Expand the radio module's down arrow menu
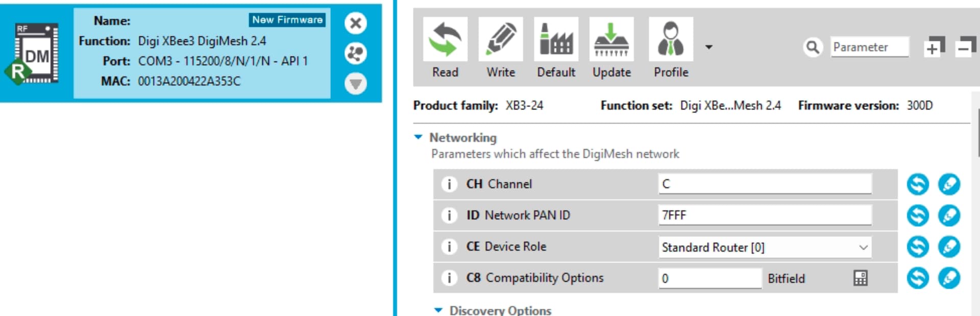The image size is (980, 316). (x=356, y=83)
